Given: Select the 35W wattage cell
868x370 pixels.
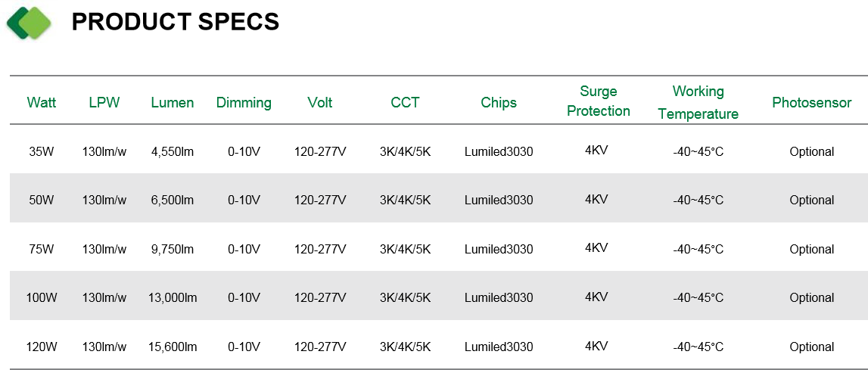Looking at the screenshot, I should pyautogui.click(x=42, y=152).
